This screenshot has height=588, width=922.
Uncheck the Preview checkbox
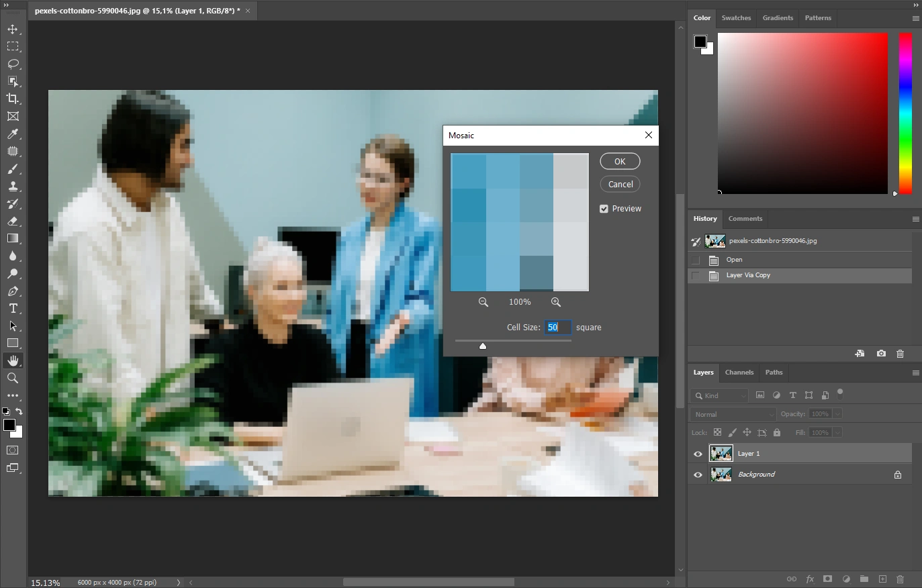point(604,209)
